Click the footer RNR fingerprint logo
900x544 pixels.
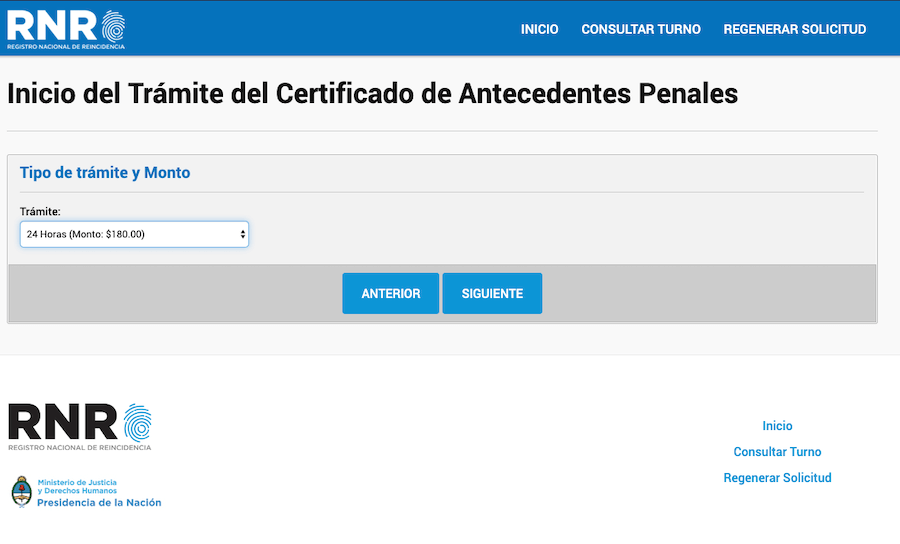click(80, 427)
